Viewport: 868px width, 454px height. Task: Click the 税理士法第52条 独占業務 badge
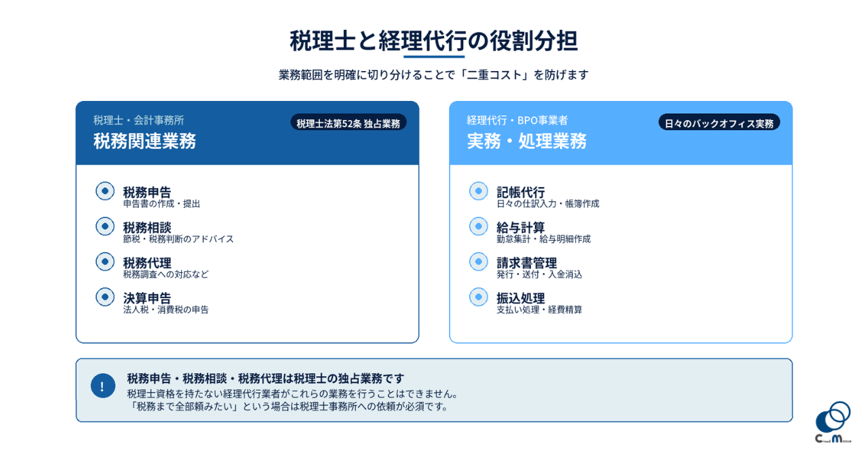(349, 123)
